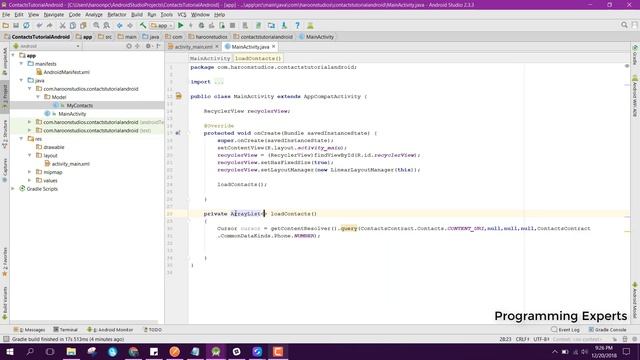Select activity_main.xml in layout folder

70,164
